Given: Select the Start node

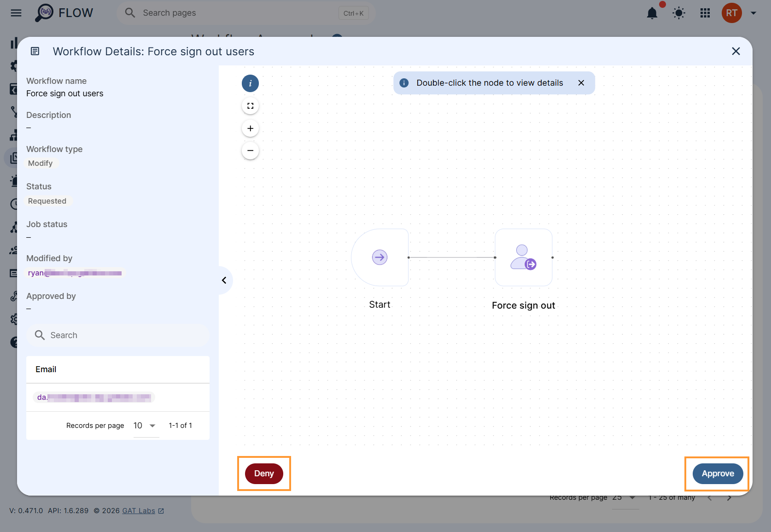Looking at the screenshot, I should click(380, 257).
